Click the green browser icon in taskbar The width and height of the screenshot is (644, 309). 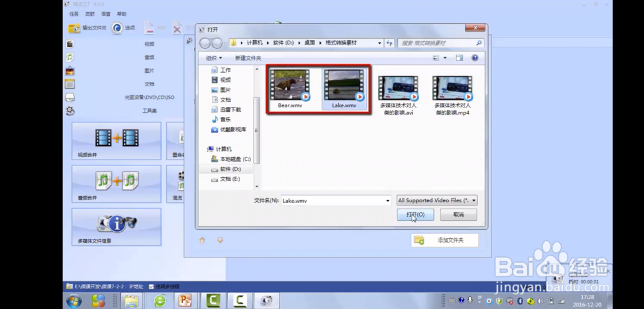coord(160,301)
